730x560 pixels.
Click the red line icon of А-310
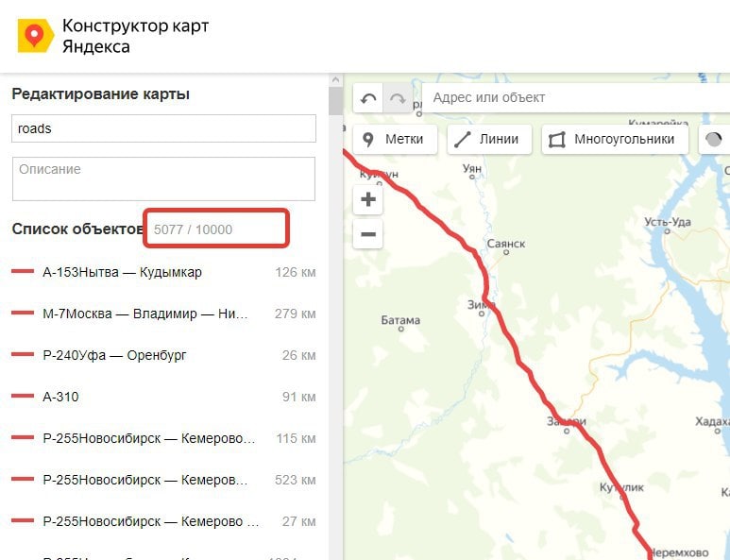pyautogui.click(x=23, y=396)
